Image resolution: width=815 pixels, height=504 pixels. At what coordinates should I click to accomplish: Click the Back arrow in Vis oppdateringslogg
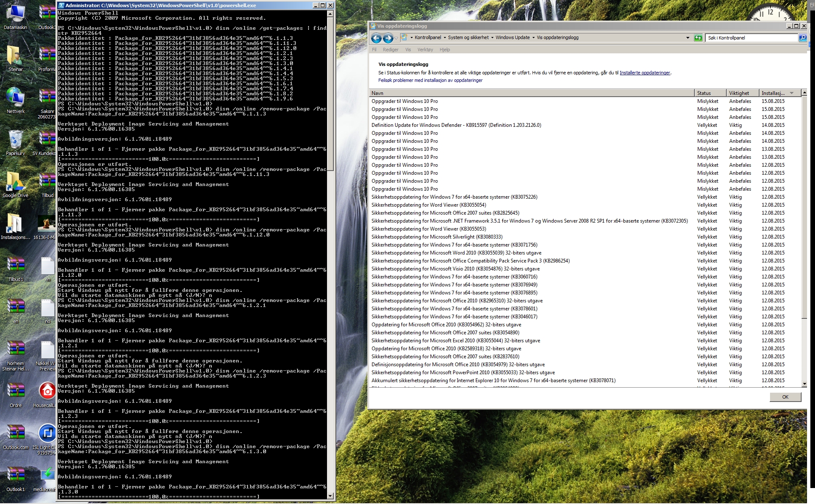click(x=376, y=38)
